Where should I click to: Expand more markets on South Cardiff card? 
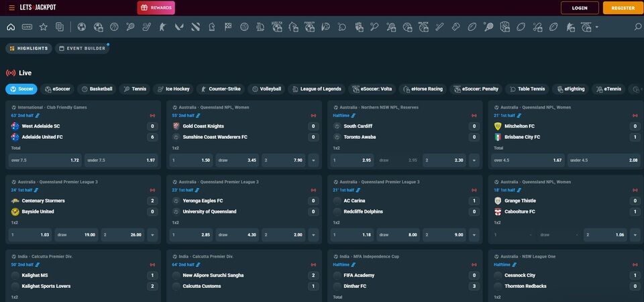(474, 160)
